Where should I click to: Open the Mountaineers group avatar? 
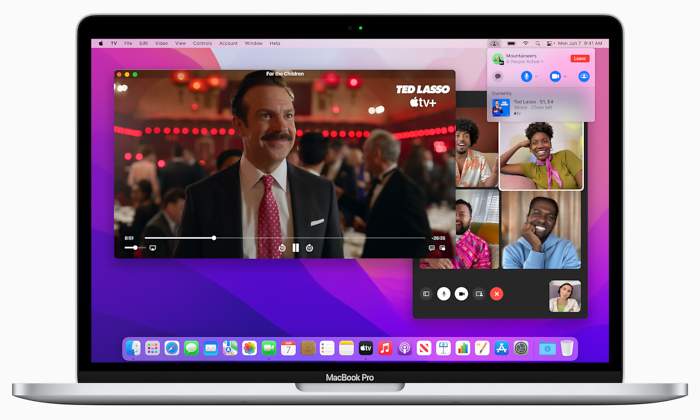coord(498,58)
